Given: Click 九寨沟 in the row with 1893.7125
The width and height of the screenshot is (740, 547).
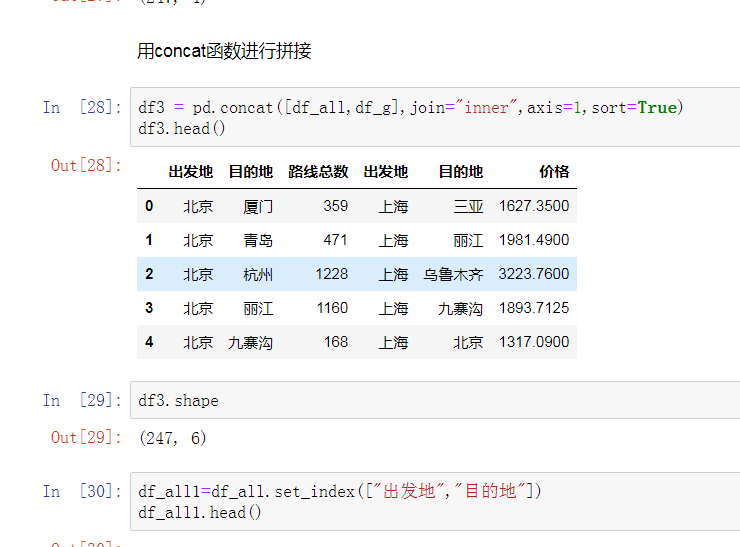Looking at the screenshot, I should click(x=461, y=308).
